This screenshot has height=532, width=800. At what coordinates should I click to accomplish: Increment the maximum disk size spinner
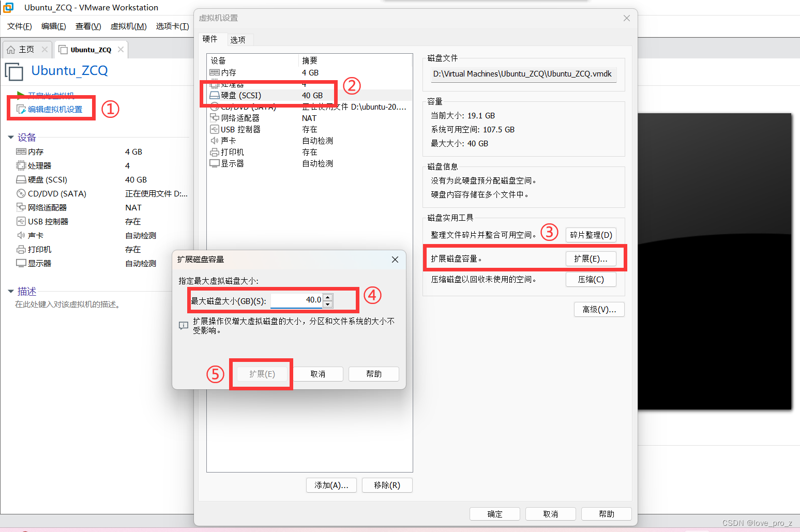click(x=327, y=297)
